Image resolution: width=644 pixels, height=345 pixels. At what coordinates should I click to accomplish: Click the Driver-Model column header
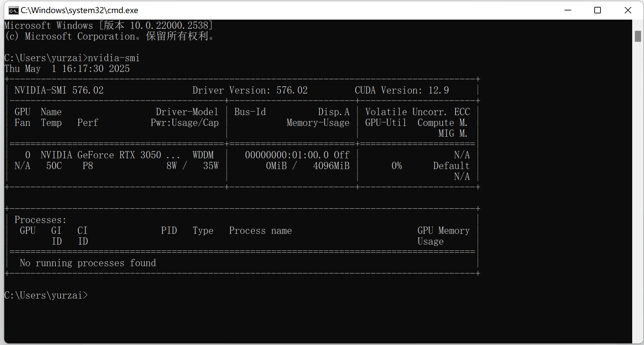point(187,112)
